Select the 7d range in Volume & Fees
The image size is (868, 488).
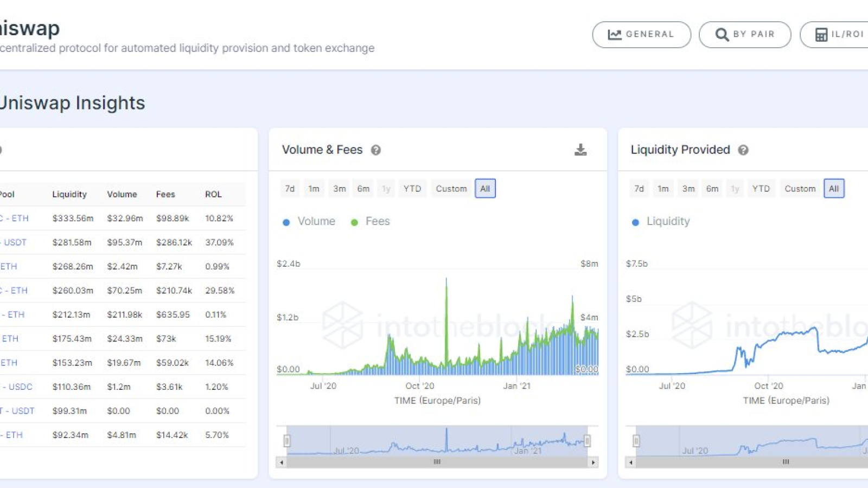tap(290, 189)
